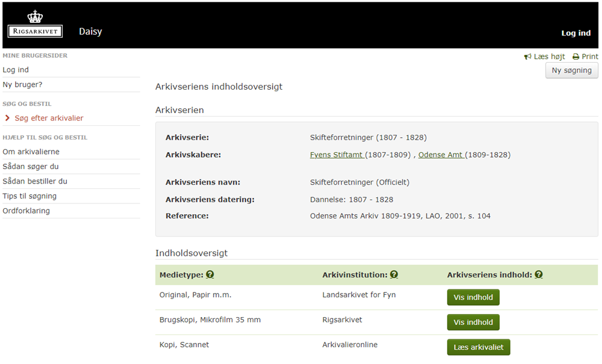Click the Arkivseriens indholdsoversigt heading

(x=219, y=87)
